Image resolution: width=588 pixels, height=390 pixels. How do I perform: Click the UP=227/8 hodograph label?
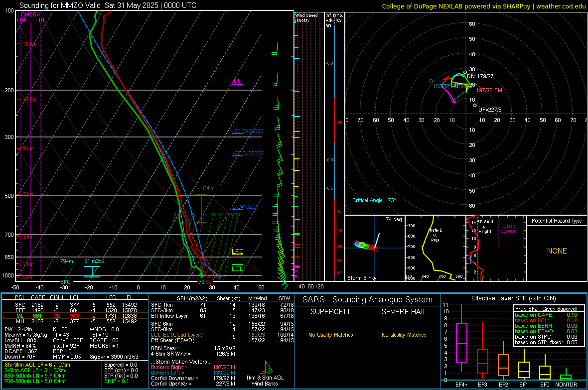pyautogui.click(x=490, y=110)
